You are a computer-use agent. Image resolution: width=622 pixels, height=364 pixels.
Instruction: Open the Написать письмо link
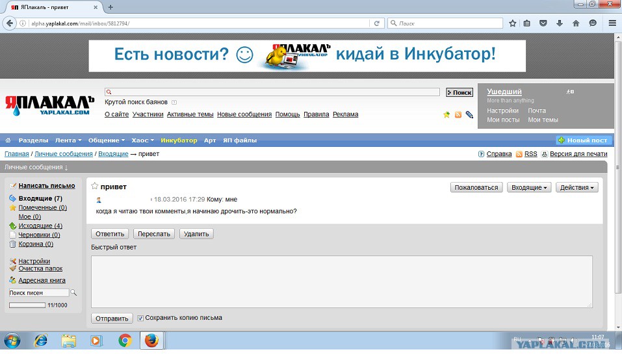(46, 185)
